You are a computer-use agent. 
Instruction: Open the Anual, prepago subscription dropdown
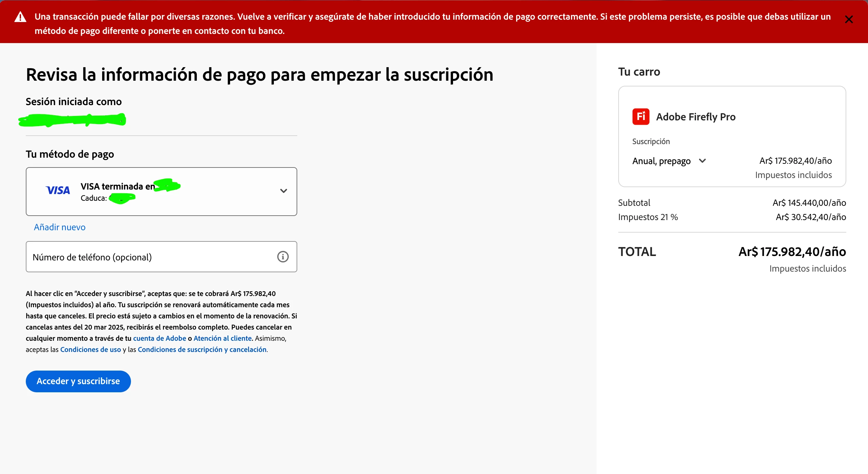pos(661,161)
